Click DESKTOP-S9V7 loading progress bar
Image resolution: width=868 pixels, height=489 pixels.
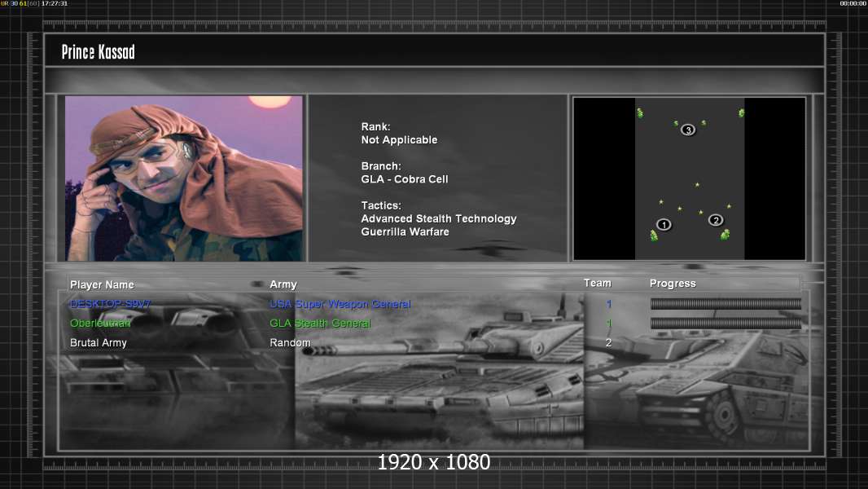click(x=726, y=303)
